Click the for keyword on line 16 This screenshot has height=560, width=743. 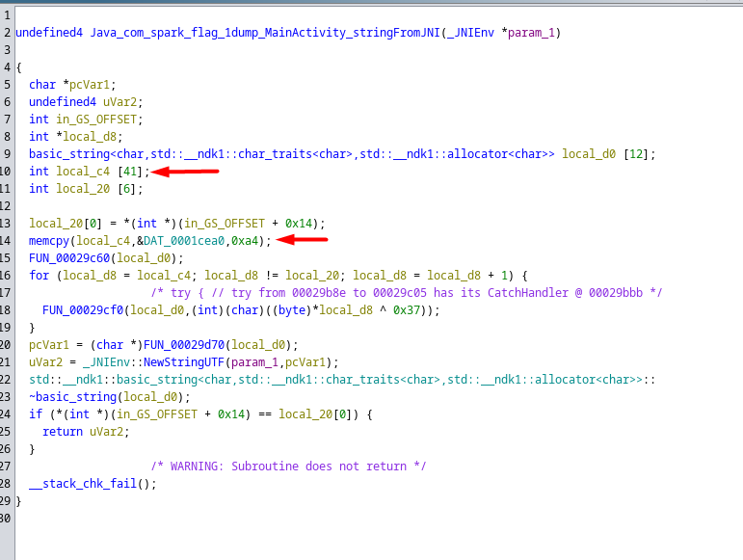click(x=39, y=276)
